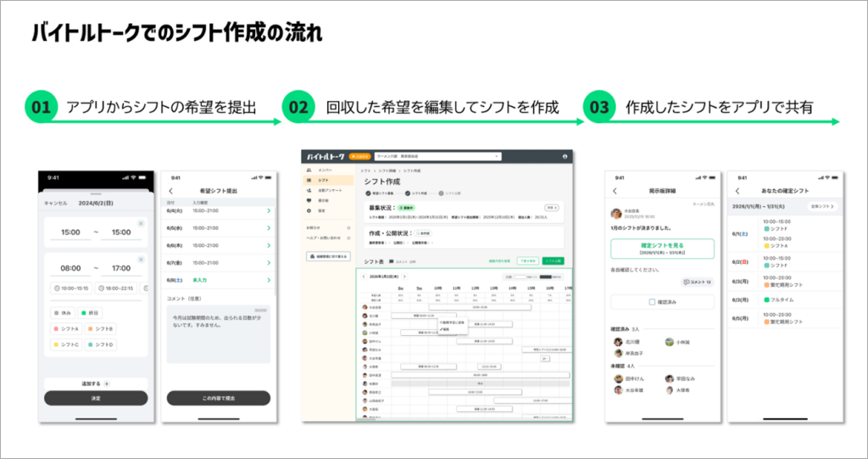Click the シフト breadcrumb link

point(366,171)
